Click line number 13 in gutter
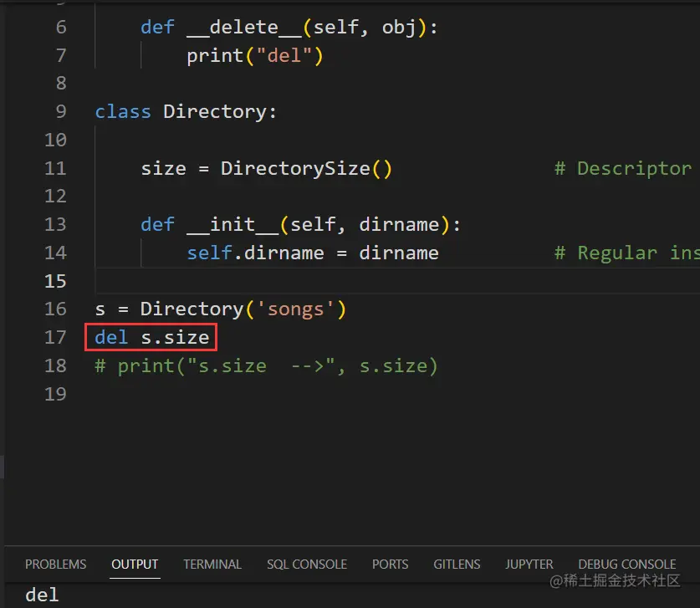This screenshot has width=700, height=608. pyautogui.click(x=55, y=224)
